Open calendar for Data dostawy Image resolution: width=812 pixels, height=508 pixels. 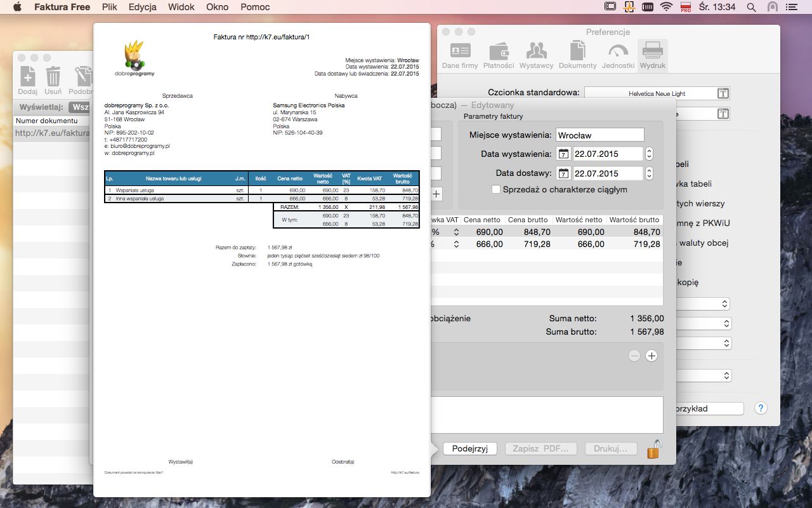563,173
